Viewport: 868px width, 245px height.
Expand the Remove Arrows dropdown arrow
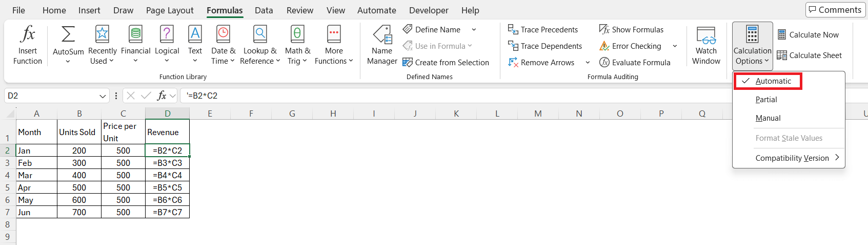point(588,63)
